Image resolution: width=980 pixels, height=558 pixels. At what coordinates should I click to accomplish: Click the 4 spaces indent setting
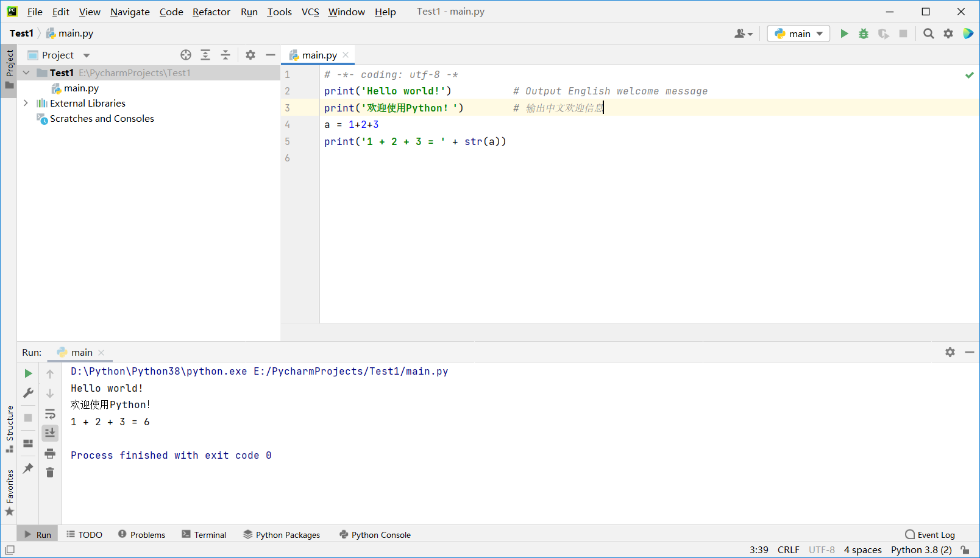[x=862, y=549]
